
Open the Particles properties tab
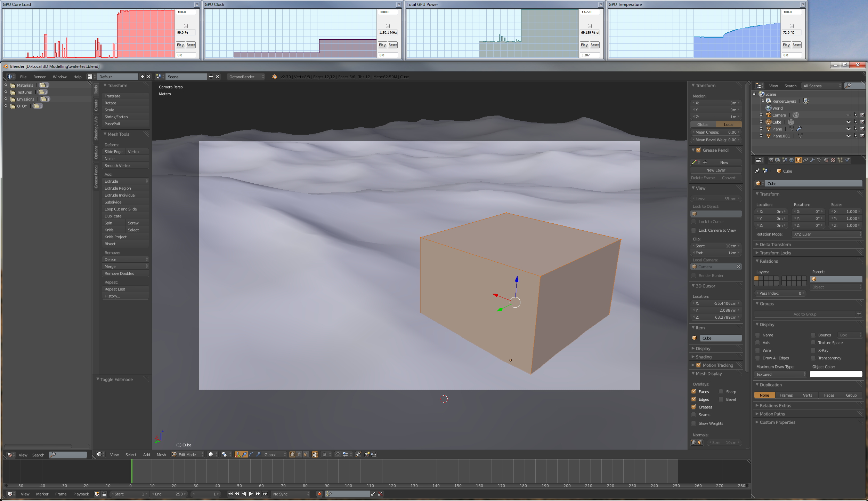(x=840, y=160)
